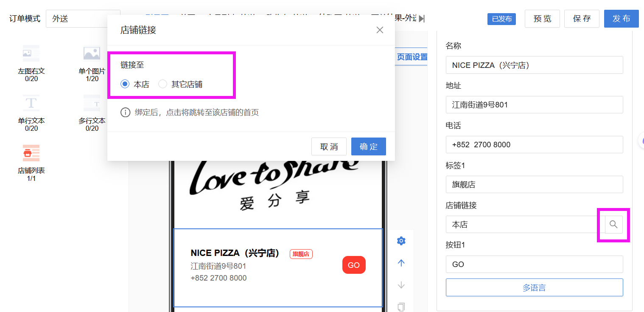Image resolution: width=644 pixels, height=312 pixels.
Task: Click the 地址 input field
Action: coord(534,105)
